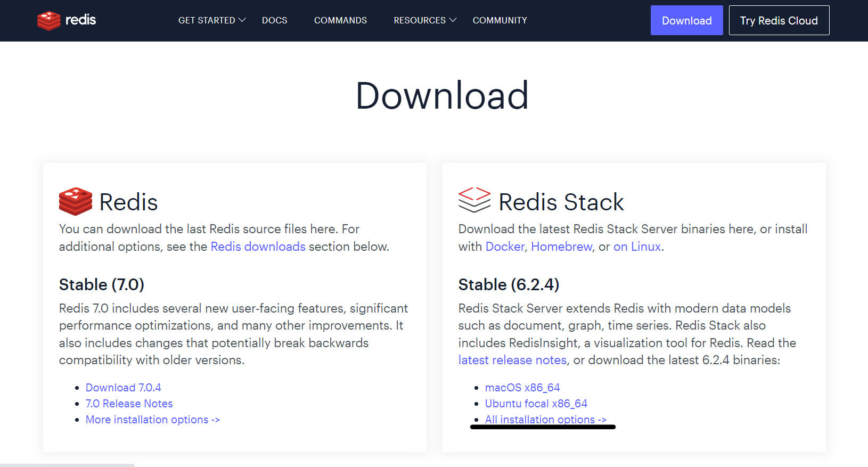The width and height of the screenshot is (868, 467).
Task: Click More installation options link
Action: [153, 420]
